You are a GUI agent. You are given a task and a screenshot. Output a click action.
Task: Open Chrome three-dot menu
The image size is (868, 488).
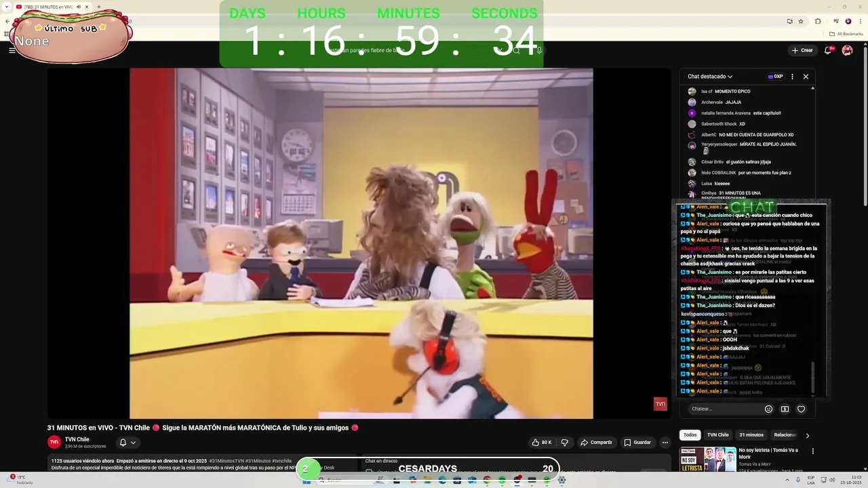tap(860, 21)
